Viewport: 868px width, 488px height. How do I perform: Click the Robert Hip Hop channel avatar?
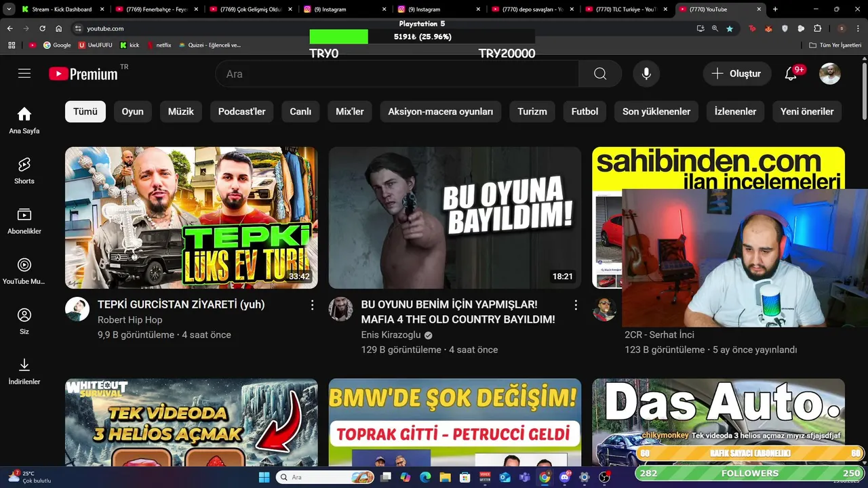pos(77,309)
